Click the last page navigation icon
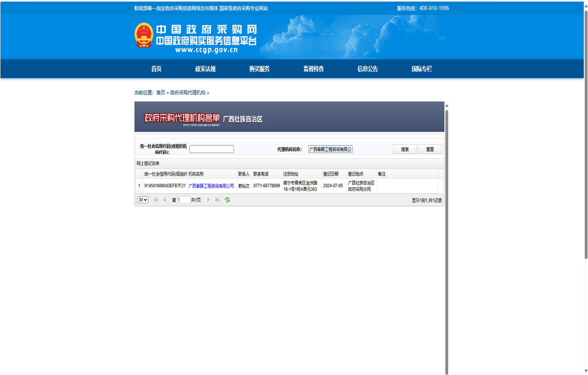The image size is (588, 375). click(x=217, y=200)
